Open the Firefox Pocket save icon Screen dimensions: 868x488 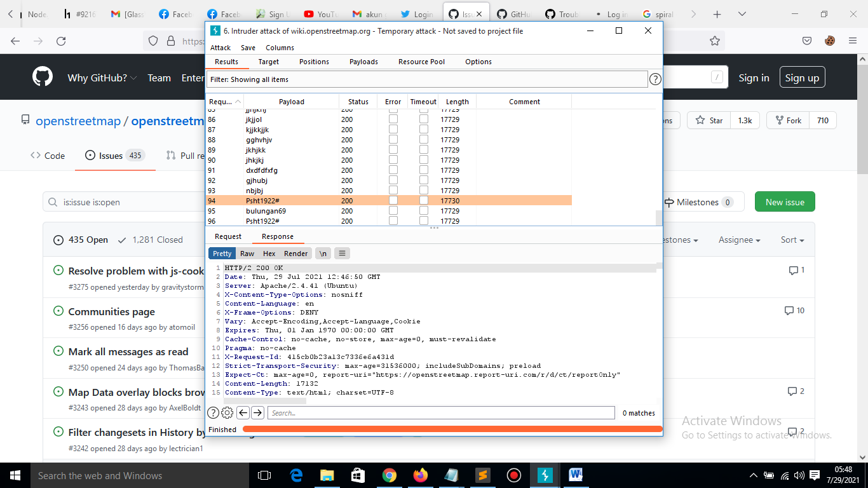coord(807,41)
